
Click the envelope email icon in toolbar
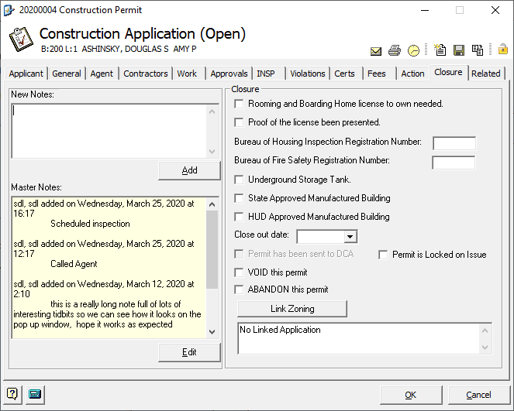coord(376,51)
